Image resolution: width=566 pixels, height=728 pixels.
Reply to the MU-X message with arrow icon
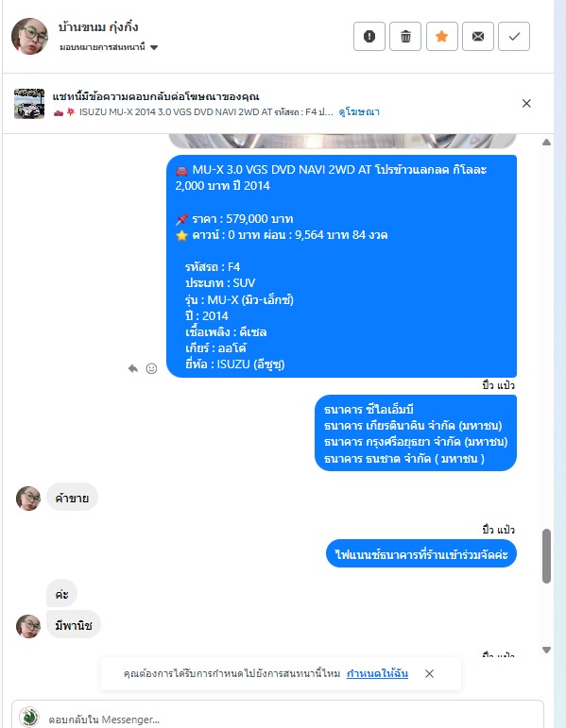click(133, 368)
